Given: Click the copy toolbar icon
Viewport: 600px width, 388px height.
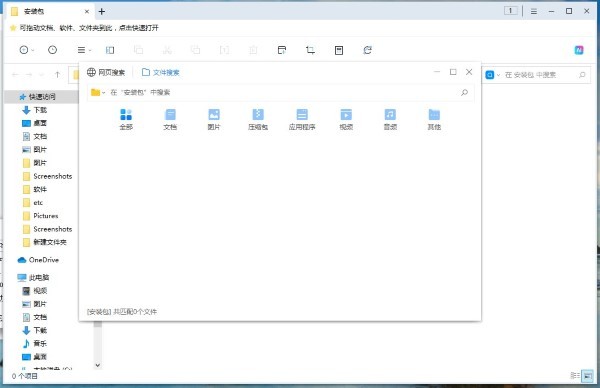Looking at the screenshot, I should click(138, 50).
